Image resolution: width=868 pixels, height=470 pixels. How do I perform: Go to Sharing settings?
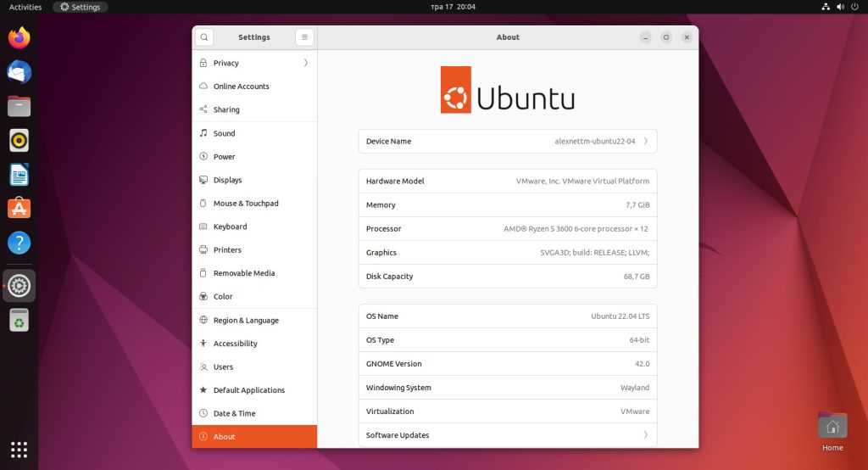[254, 109]
